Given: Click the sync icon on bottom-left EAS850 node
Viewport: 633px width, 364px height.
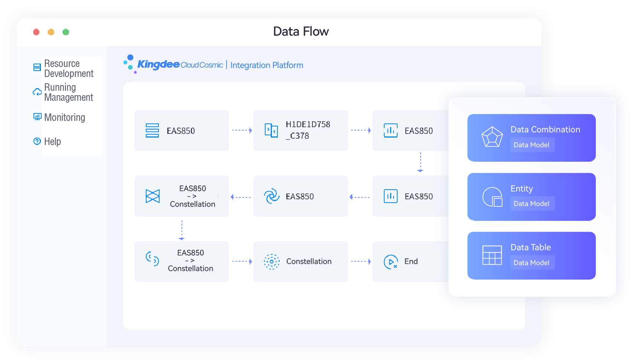Looking at the screenshot, I should (152, 258).
